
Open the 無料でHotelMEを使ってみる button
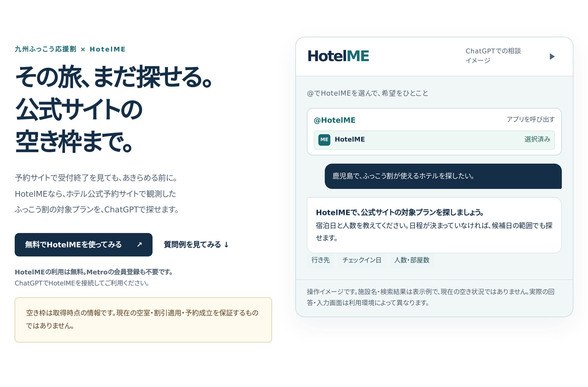pyautogui.click(x=84, y=245)
